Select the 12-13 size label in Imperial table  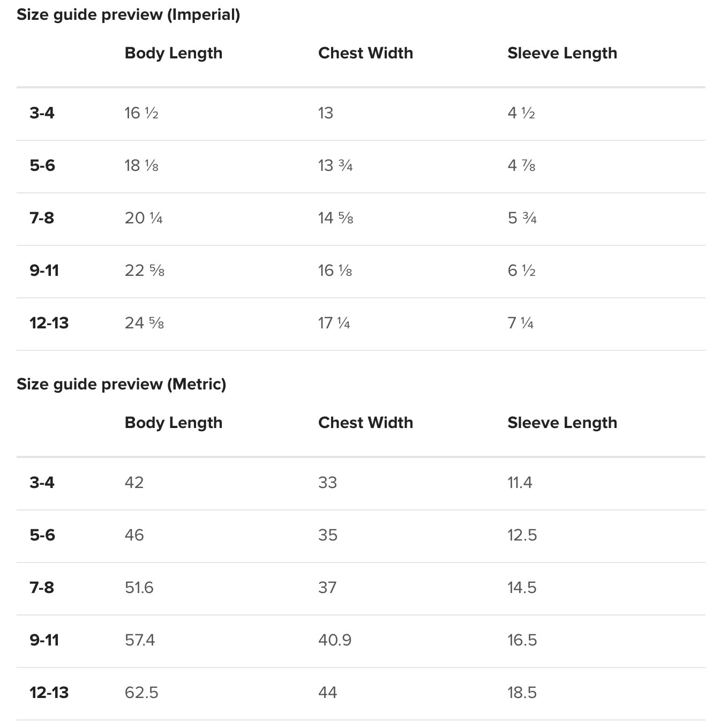pos(49,323)
